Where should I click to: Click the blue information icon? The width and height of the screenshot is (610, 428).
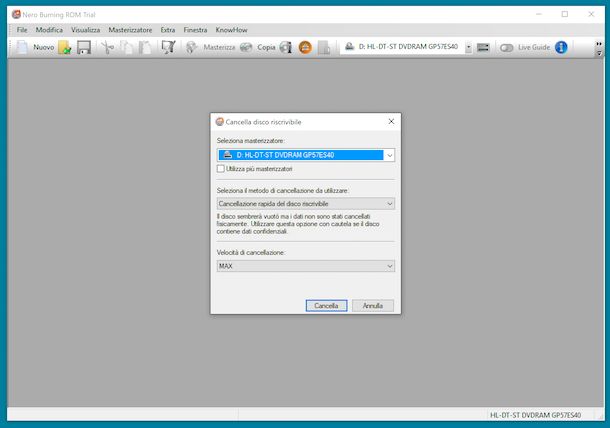pyautogui.click(x=561, y=47)
